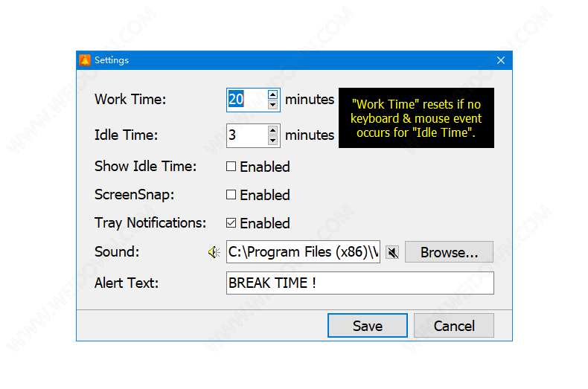Increase Work Time with up arrow
Image resolution: width=588 pixels, height=389 pixels.
(272, 94)
